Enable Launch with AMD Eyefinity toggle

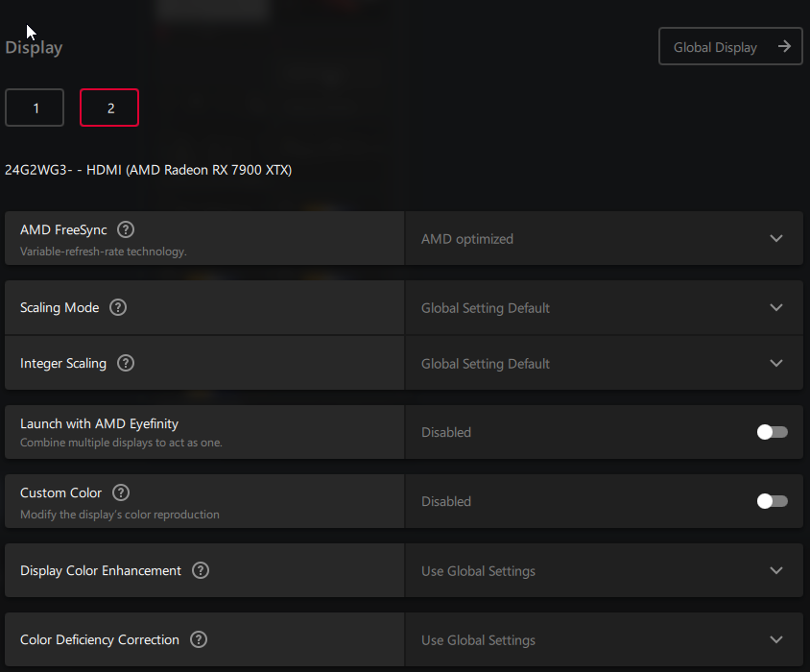[772, 432]
